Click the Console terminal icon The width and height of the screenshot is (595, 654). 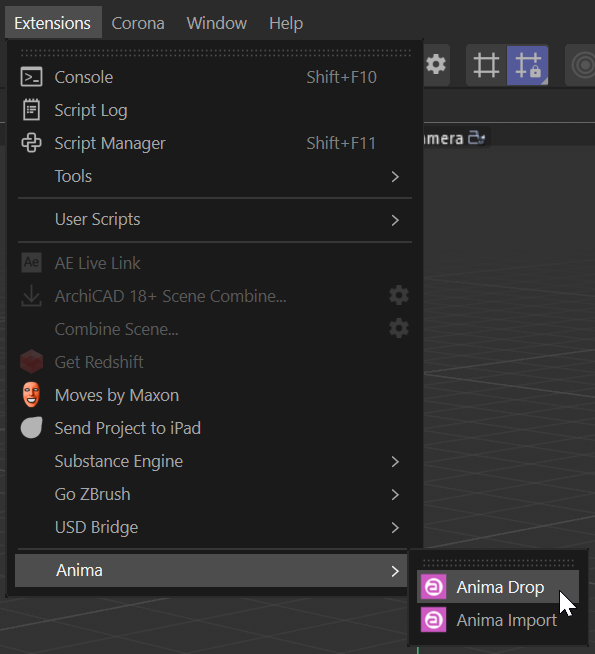click(31, 77)
